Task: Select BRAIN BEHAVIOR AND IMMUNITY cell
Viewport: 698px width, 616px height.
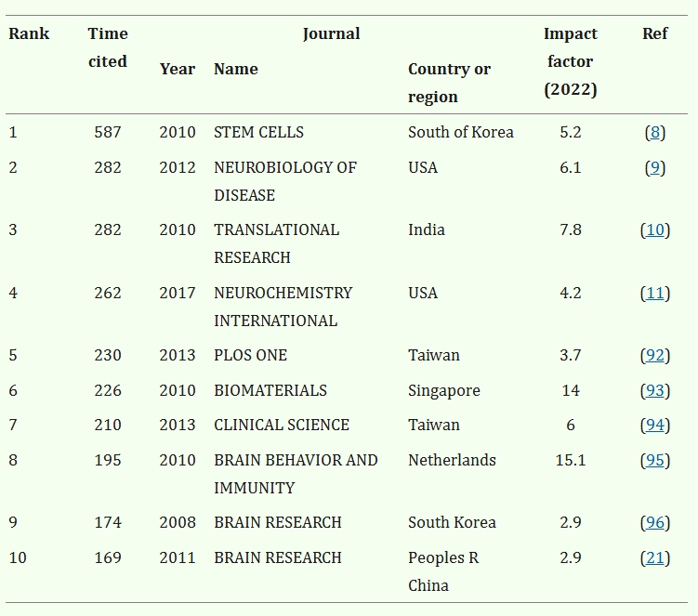Action: click(296, 474)
